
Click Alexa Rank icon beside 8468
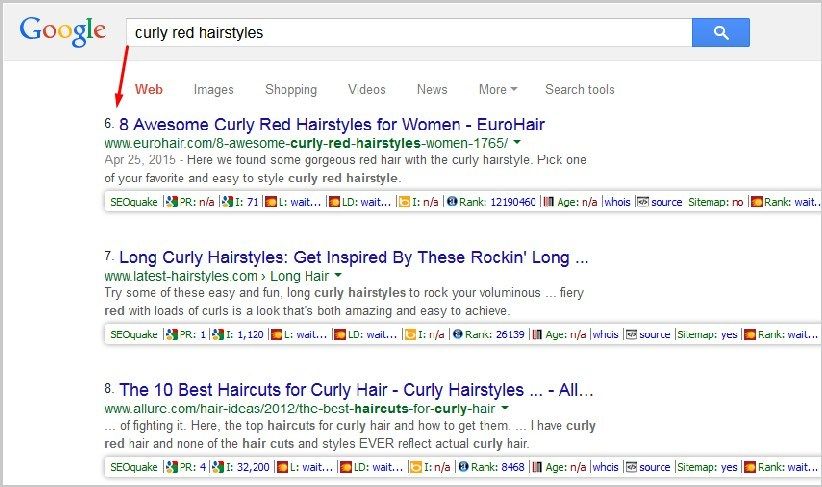point(463,467)
